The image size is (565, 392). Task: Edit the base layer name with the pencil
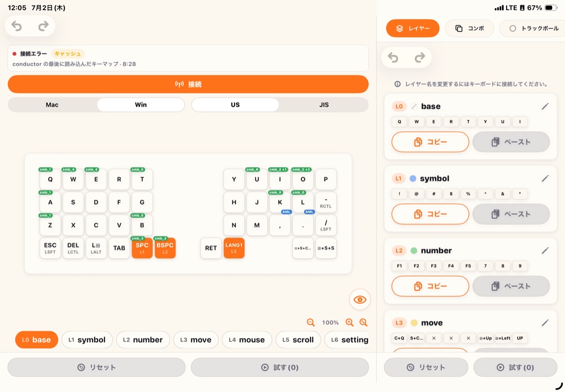point(545,106)
